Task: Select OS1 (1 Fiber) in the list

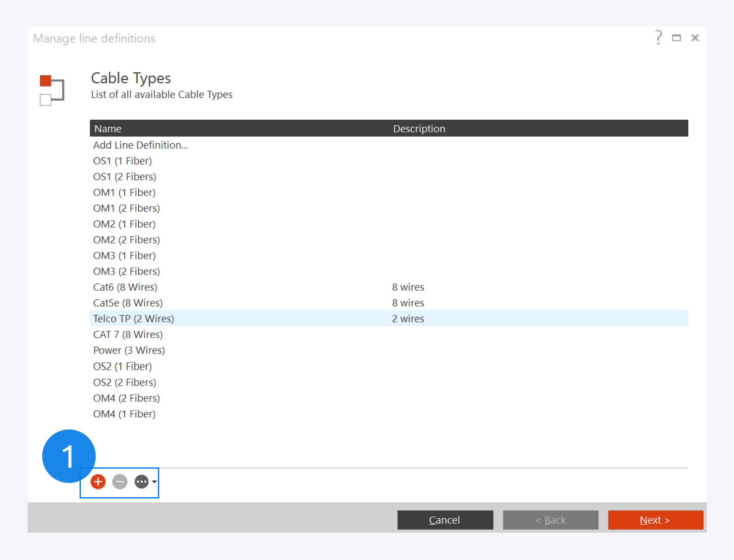Action: coord(122,161)
